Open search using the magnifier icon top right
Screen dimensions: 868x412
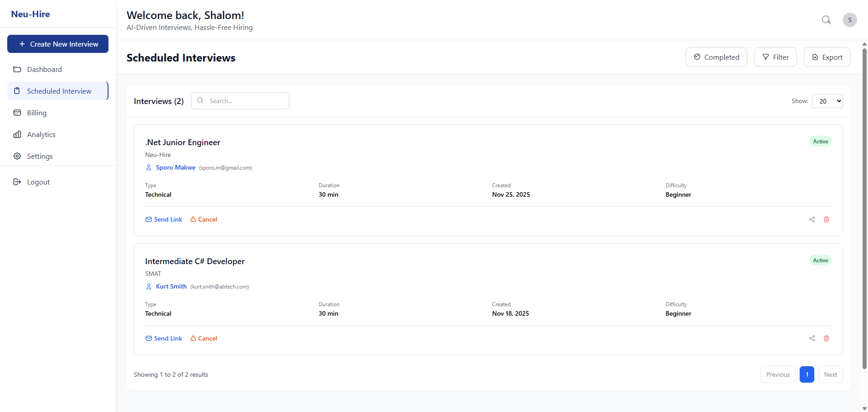[826, 20]
